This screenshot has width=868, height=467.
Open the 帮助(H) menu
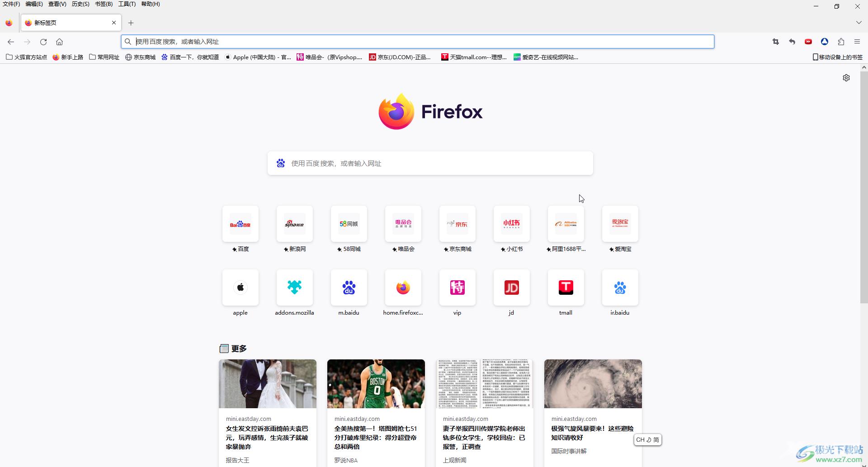[151, 4]
